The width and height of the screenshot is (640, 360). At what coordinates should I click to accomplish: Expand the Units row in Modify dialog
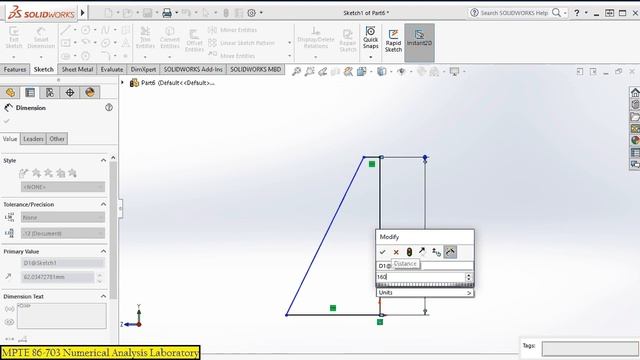tap(425, 293)
